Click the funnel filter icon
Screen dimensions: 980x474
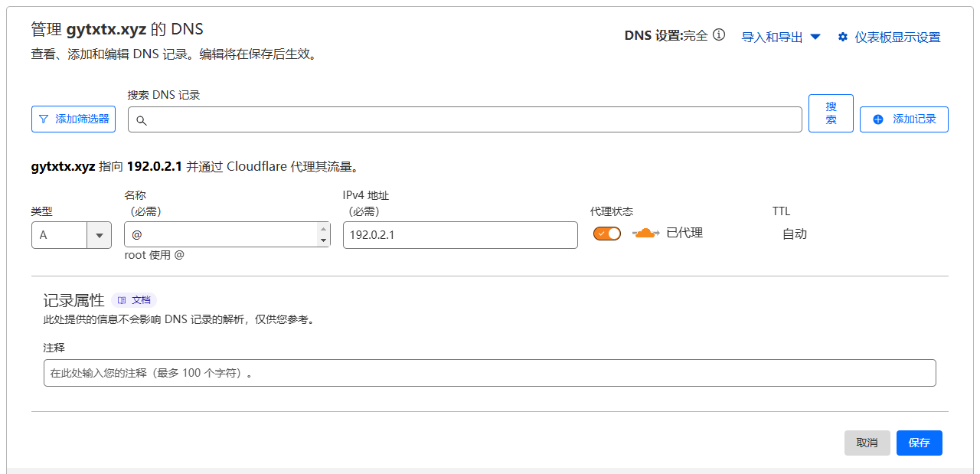point(44,119)
